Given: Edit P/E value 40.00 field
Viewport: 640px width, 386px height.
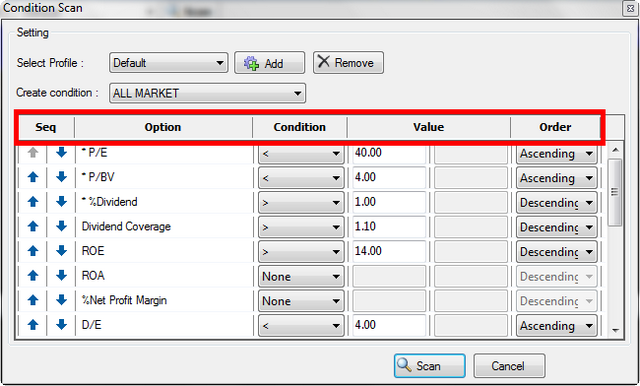Looking at the screenshot, I should [389, 153].
